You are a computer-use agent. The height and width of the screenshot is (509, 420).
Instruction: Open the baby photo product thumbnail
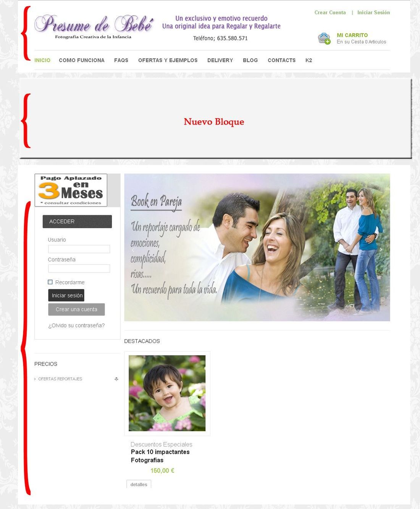167,393
